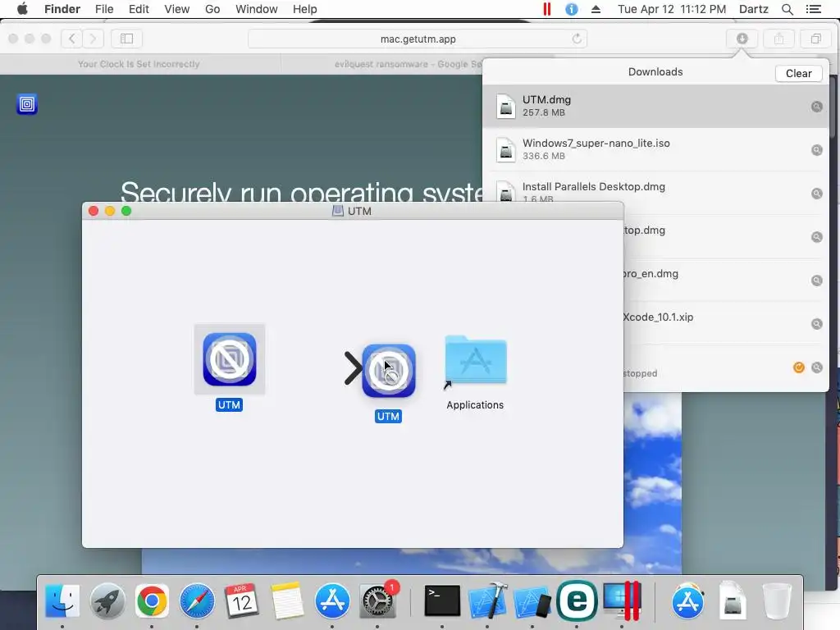Open Calendar from the Dock
Image resolution: width=840 pixels, height=630 pixels.
point(242,601)
